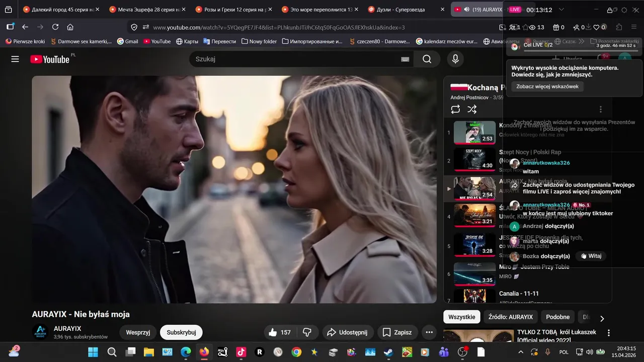The height and width of the screenshot is (362, 644).
Task: Click Zobacz więcej wskazówek button
Action: (x=547, y=86)
